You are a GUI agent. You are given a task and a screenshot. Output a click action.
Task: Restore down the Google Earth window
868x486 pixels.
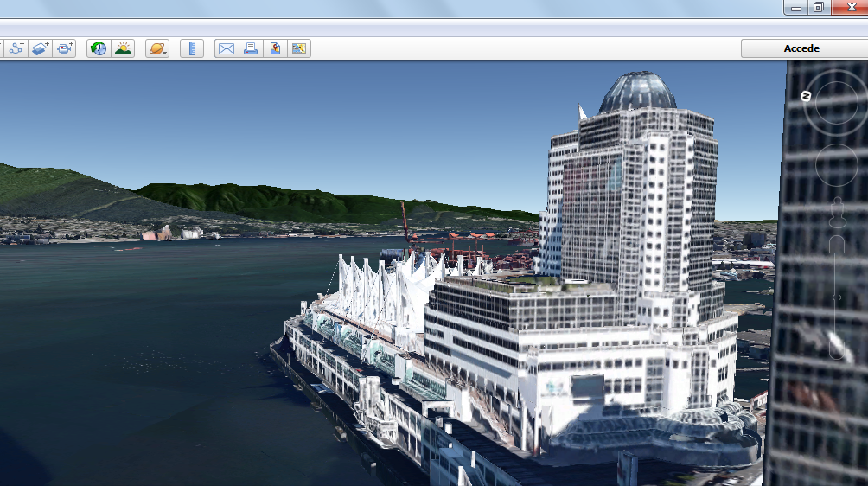point(819,7)
